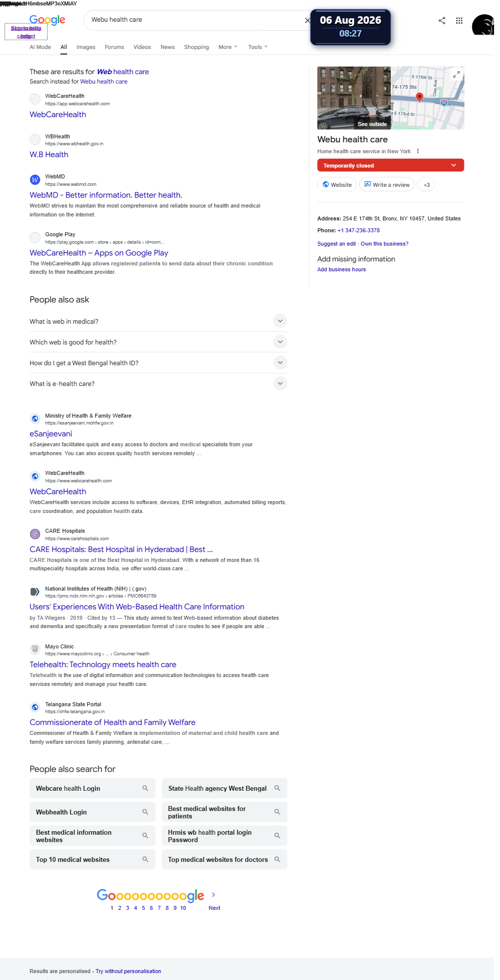
Task: Click the Website button in business panel
Action: (x=337, y=185)
